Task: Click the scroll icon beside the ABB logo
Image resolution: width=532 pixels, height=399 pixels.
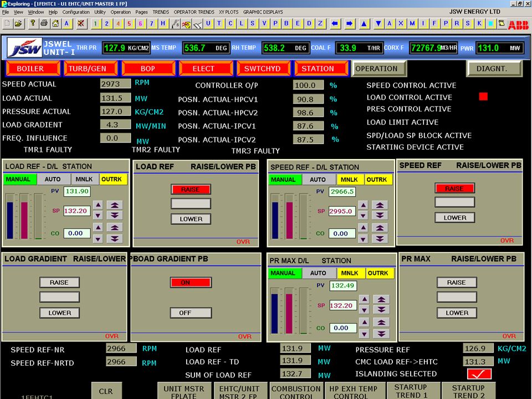Action: pos(502,24)
